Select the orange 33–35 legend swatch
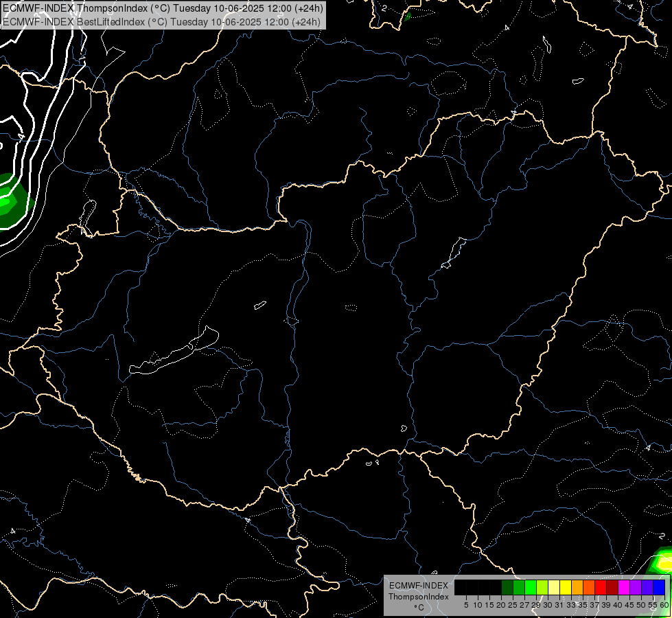This screenshot has height=618, width=672. click(577, 588)
